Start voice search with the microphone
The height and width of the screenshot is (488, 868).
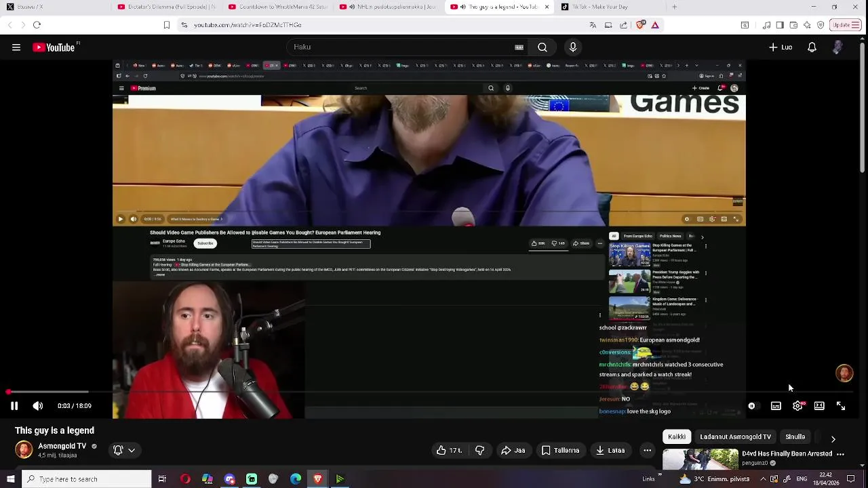[573, 47]
